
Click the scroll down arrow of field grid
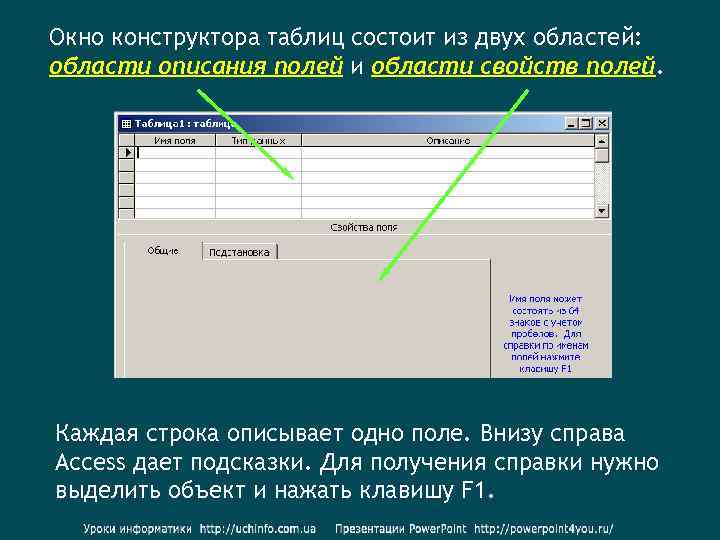click(602, 211)
